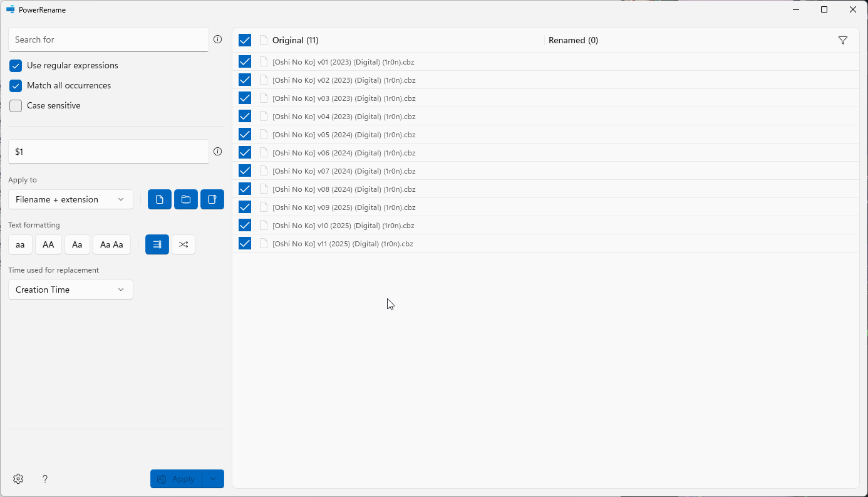This screenshot has height=497, width=868.
Task: Click the Aa Aa capitalize each word button
Action: (111, 244)
